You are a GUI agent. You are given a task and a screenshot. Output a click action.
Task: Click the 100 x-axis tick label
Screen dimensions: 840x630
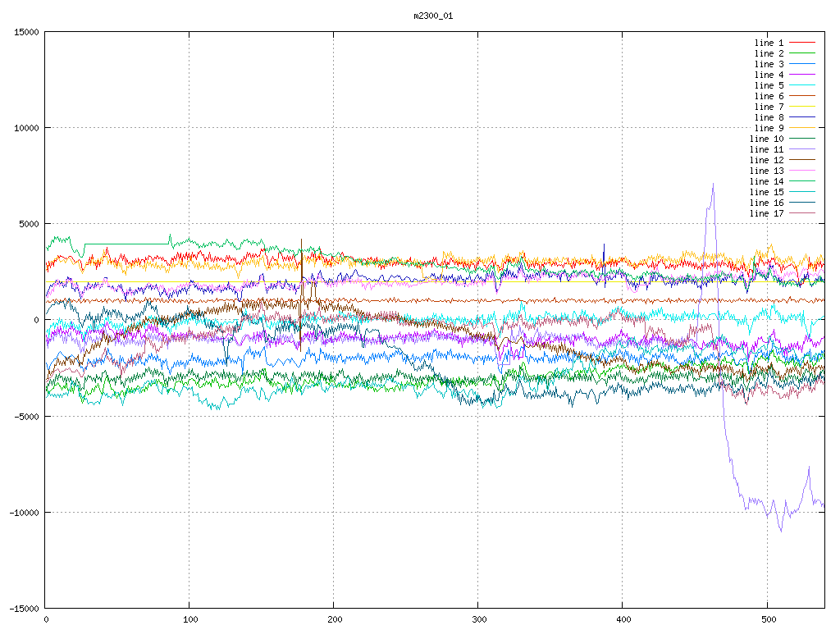pos(189,619)
